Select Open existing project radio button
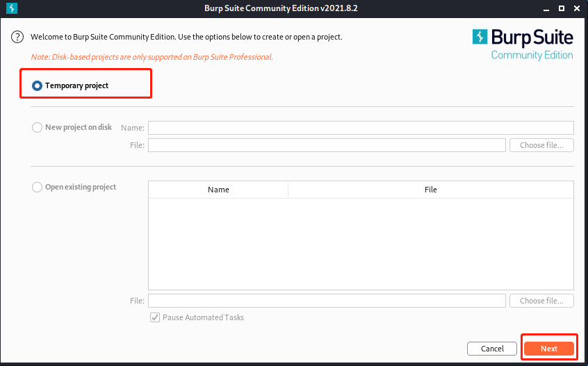Screen dimensions: 588x366 click(37, 187)
